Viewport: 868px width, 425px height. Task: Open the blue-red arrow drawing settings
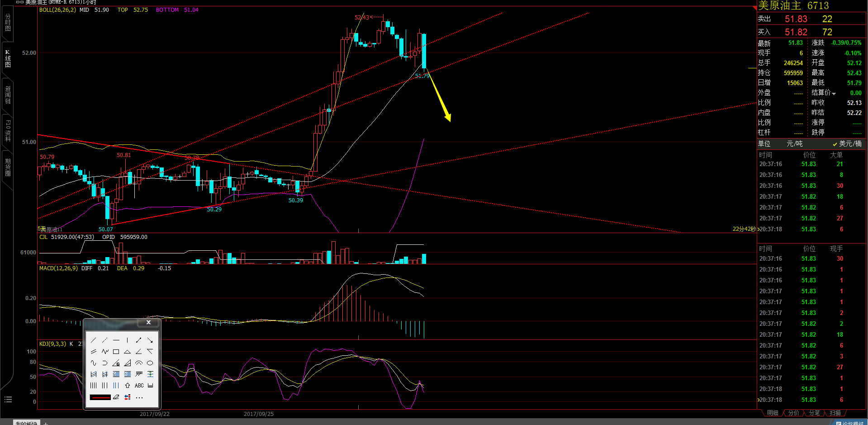(128, 397)
